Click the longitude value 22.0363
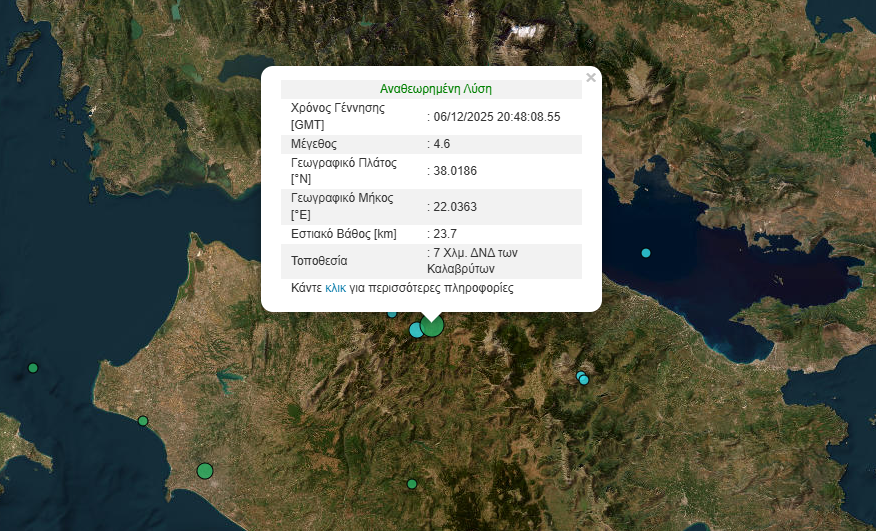876x531 pixels. 455,207
